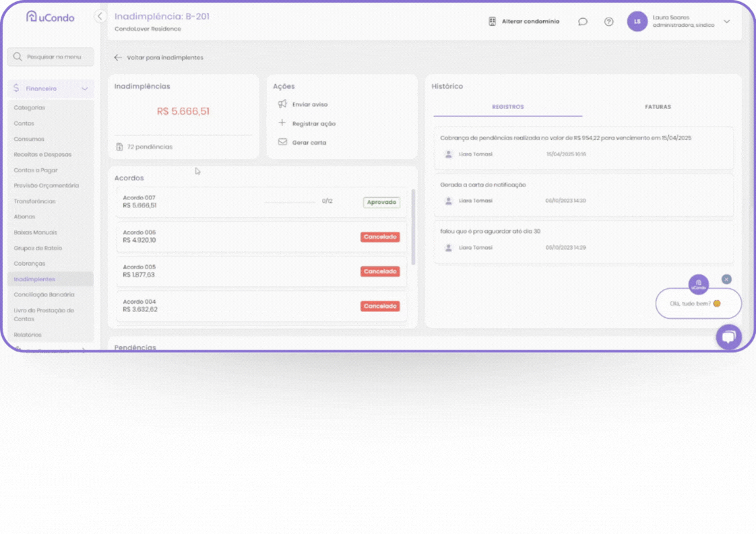This screenshot has width=756, height=534.
Task: Click the uCondo logo icon
Action: [31, 17]
